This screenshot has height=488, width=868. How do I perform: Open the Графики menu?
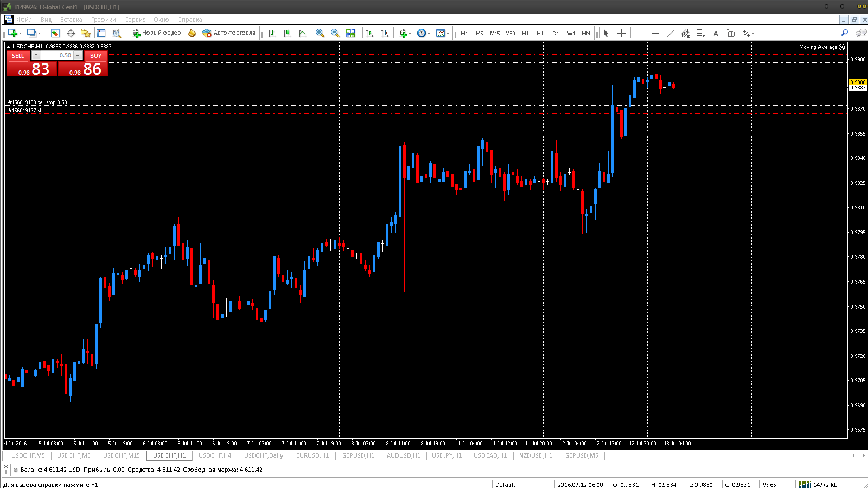tap(103, 20)
